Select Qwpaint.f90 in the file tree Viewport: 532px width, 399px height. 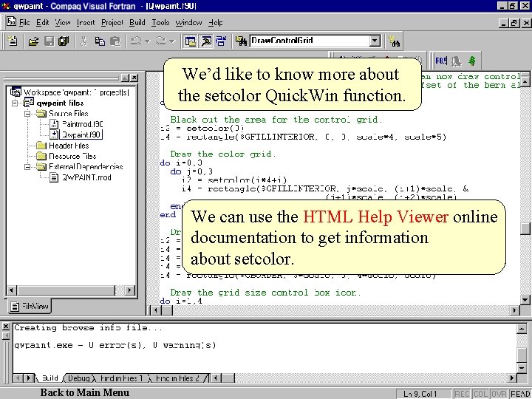pos(81,134)
